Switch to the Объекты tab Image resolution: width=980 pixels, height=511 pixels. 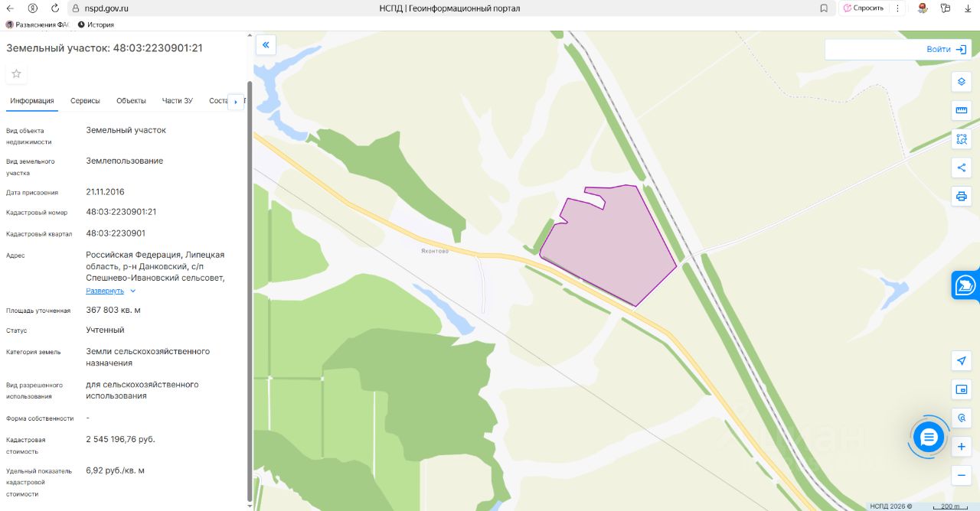(x=131, y=101)
